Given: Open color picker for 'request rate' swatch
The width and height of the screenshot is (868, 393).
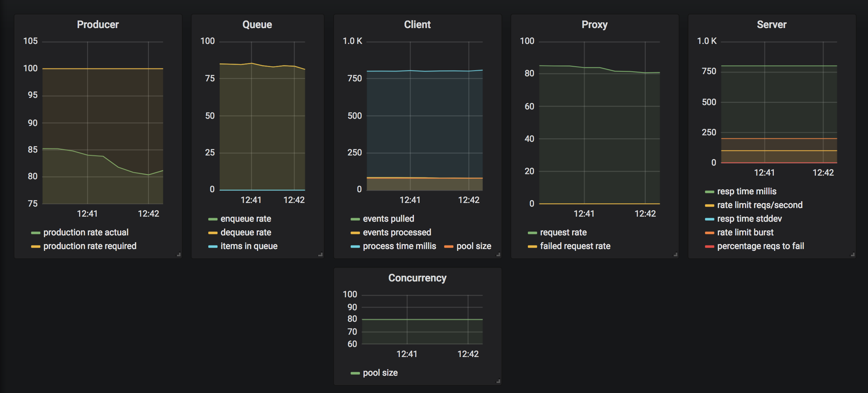Looking at the screenshot, I should click(x=532, y=233).
